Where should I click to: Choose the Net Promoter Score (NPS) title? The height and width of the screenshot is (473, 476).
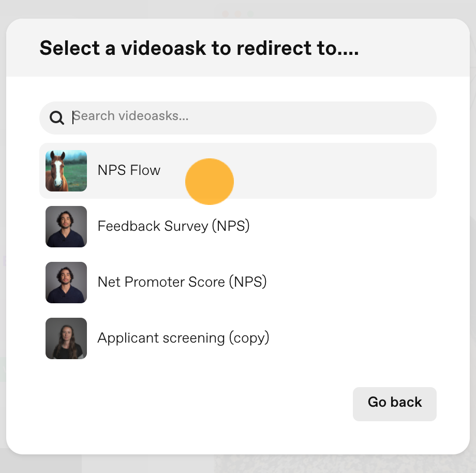pyautogui.click(x=182, y=282)
